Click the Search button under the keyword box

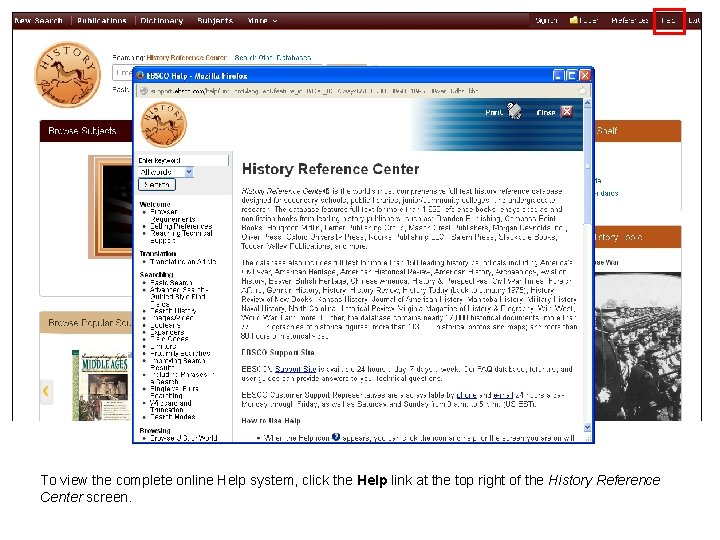(x=157, y=185)
